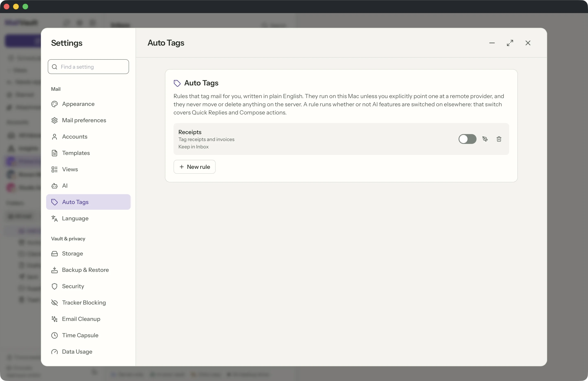Click the Security shield icon
Screen dimensions: 588x381
point(54,287)
